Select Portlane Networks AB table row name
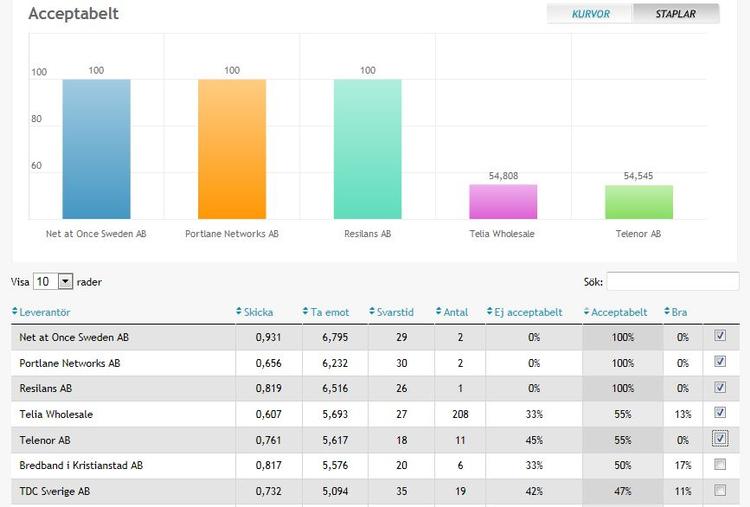Screen dimensions: 750x507 (x=70, y=363)
